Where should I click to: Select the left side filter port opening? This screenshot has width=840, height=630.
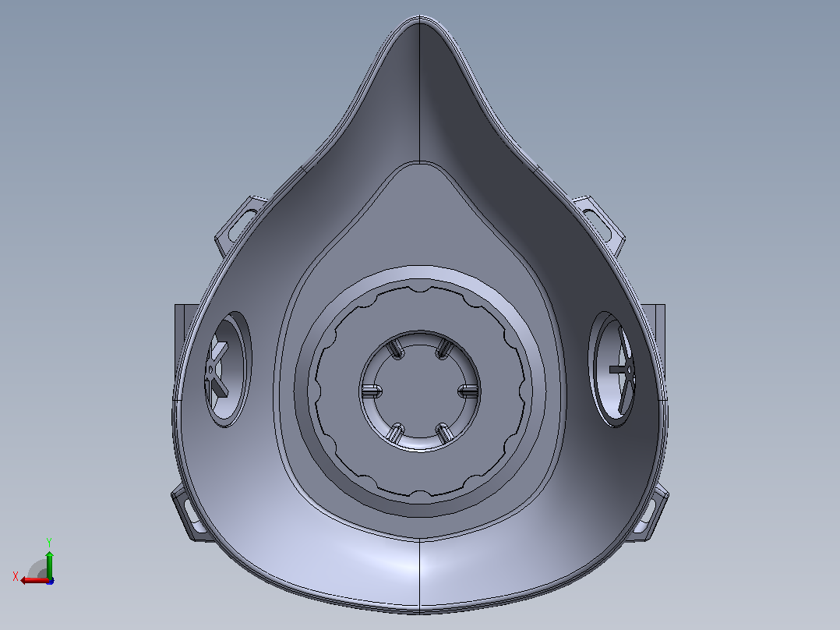(228, 369)
